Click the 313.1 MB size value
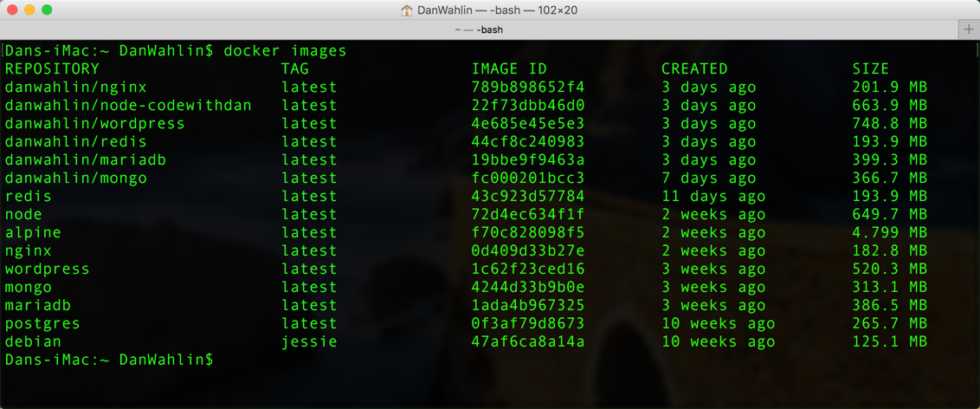The height and width of the screenshot is (409, 980). point(890,288)
